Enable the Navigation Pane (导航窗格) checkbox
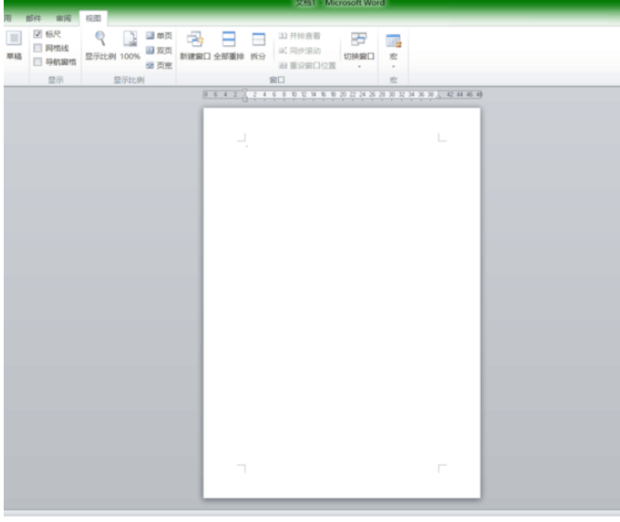620x522 pixels. (x=38, y=62)
